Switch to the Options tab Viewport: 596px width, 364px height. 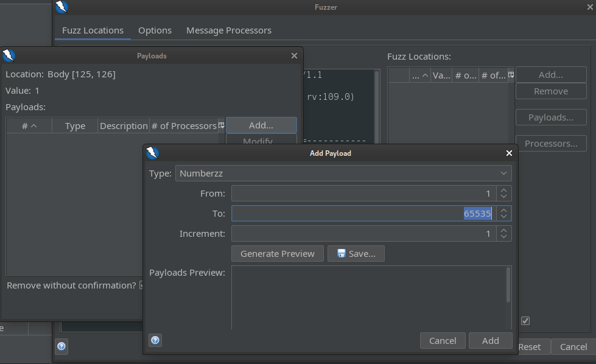[x=155, y=30]
